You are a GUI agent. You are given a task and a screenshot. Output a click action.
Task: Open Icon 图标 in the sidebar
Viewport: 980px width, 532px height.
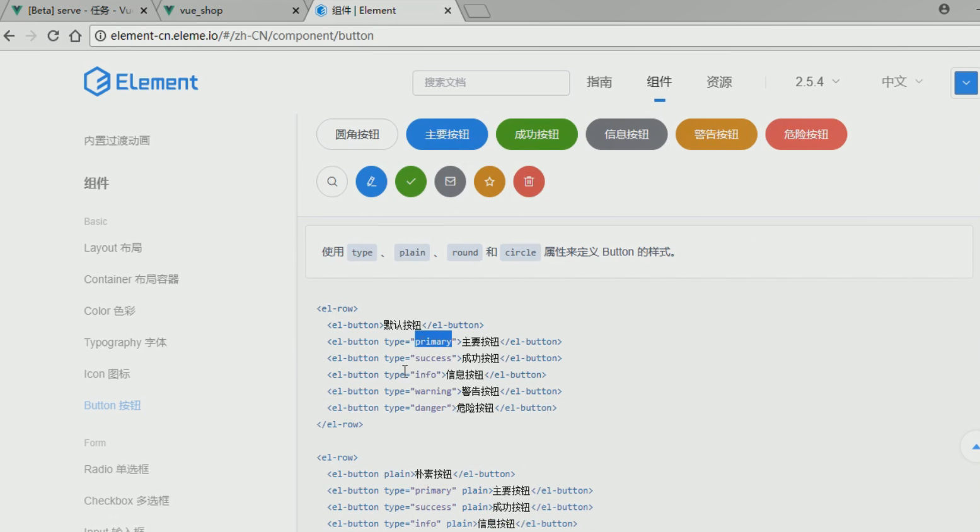click(x=107, y=374)
